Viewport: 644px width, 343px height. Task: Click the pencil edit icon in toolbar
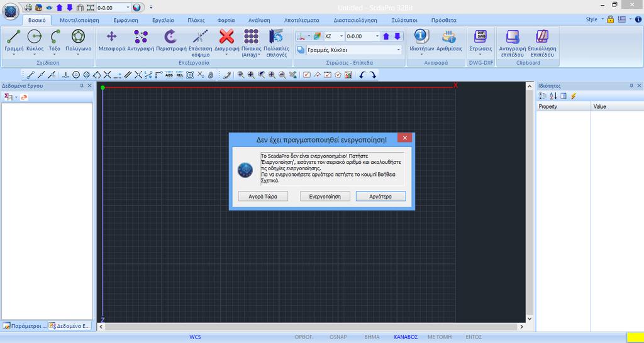(x=226, y=75)
